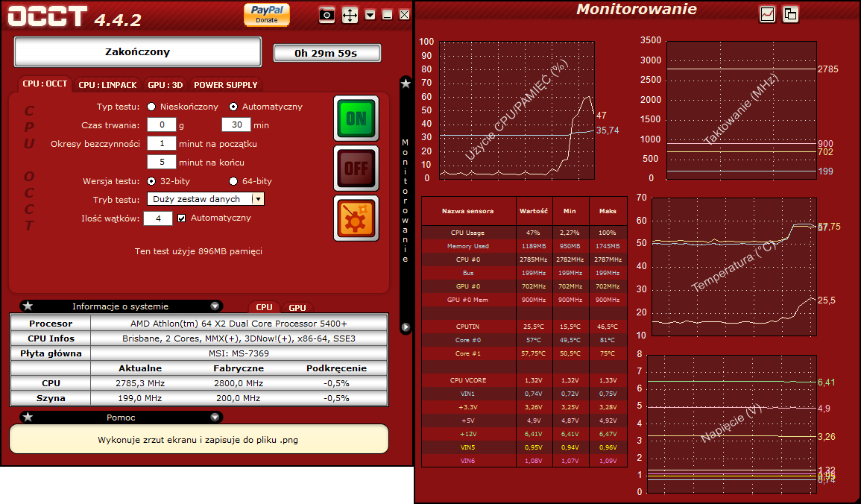Image resolution: width=861 pixels, height=504 pixels.
Task: Collapse the Informacje o systemie section
Action: click(215, 306)
